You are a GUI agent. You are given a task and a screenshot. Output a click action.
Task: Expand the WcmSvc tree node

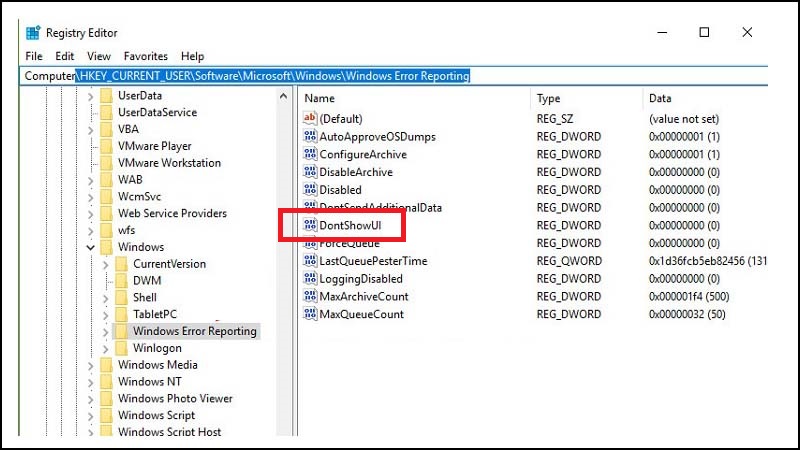point(90,197)
